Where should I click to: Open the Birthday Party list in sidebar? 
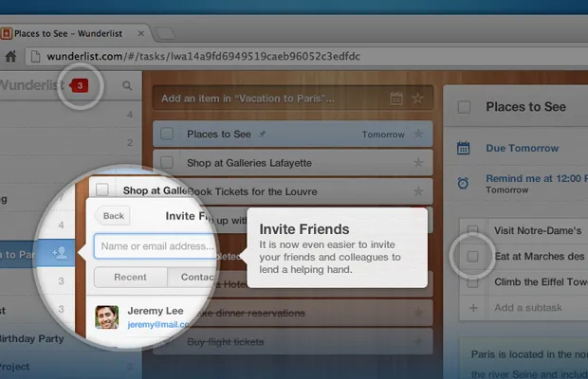coord(32,338)
